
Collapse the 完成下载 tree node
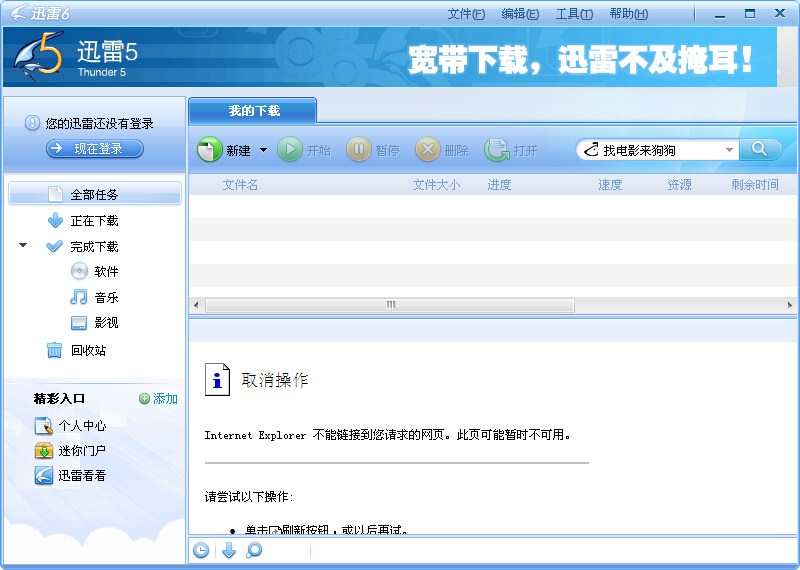click(23, 246)
